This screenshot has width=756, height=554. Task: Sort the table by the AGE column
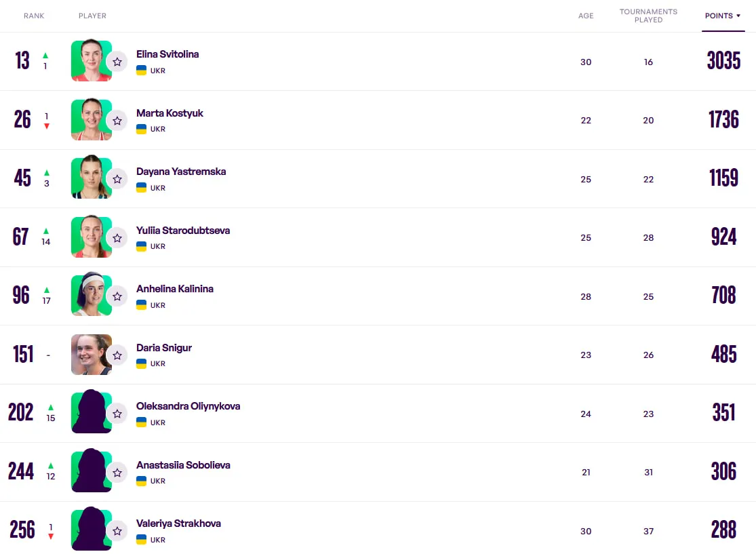[586, 16]
